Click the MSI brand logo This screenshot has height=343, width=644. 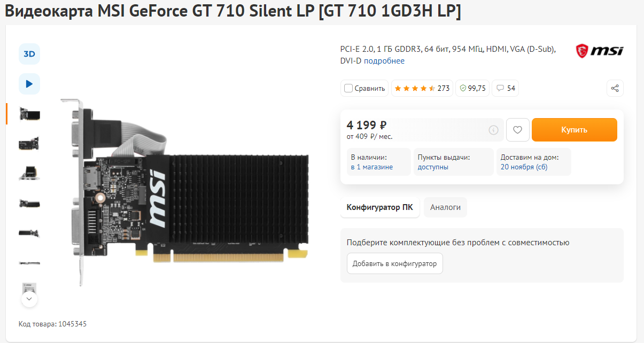[599, 51]
